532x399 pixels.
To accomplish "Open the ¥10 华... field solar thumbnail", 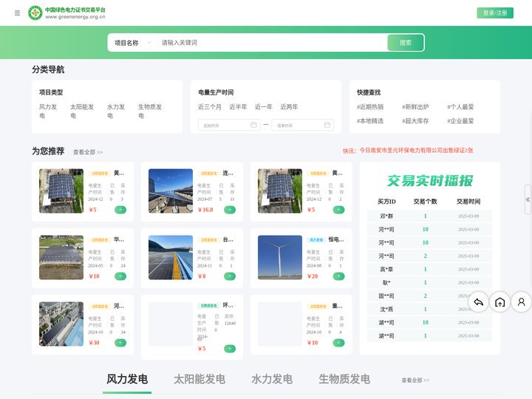I will (x=61, y=258).
